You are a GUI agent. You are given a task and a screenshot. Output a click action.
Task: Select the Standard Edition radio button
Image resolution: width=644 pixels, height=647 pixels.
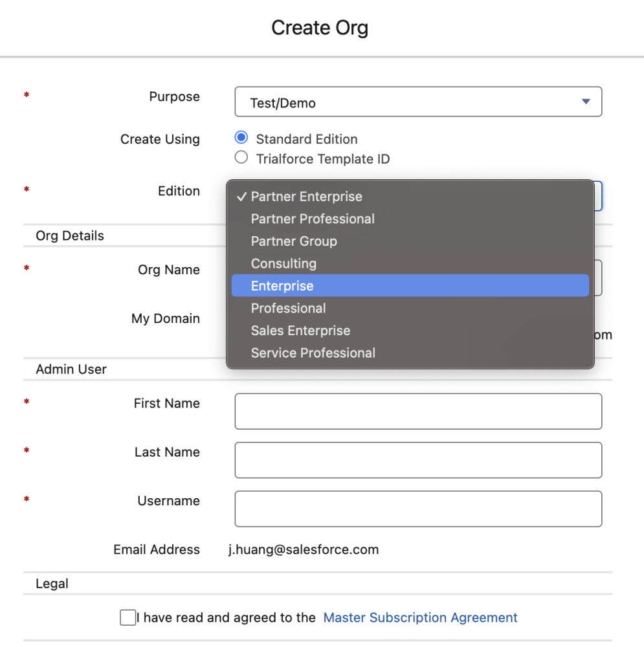coord(241,137)
